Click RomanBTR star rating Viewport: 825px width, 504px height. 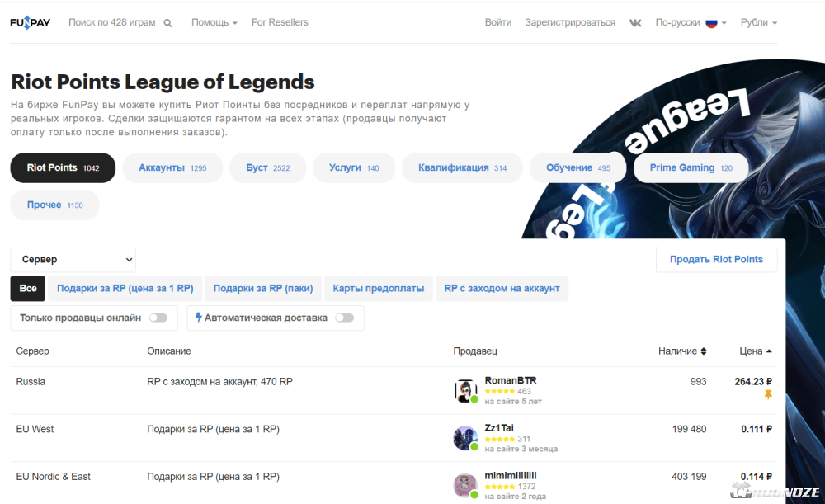(500, 392)
